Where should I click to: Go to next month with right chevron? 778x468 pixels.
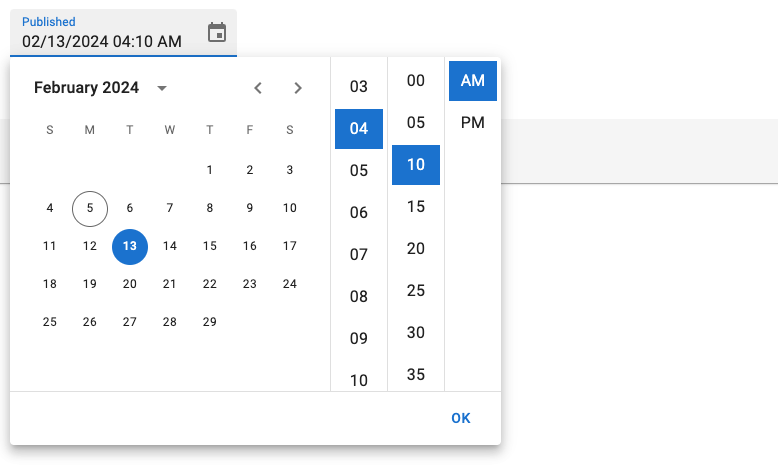click(x=298, y=88)
